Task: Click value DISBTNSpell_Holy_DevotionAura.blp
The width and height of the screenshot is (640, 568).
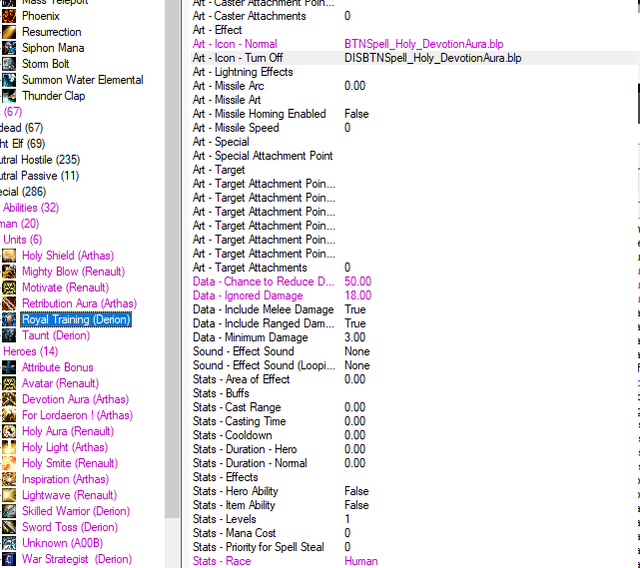Action: click(433, 58)
